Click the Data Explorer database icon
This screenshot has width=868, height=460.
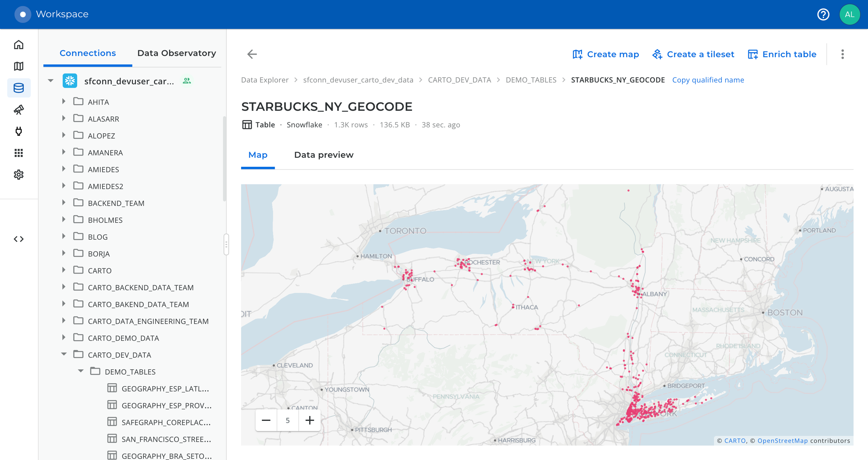18,88
